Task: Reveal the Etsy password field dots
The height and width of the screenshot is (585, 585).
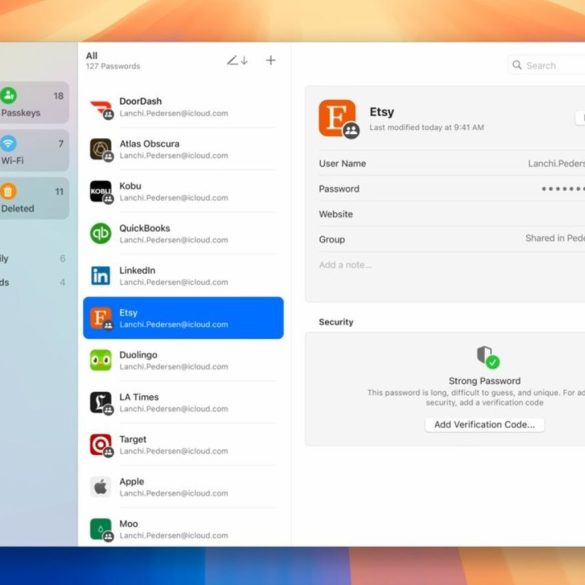Action: tap(563, 189)
